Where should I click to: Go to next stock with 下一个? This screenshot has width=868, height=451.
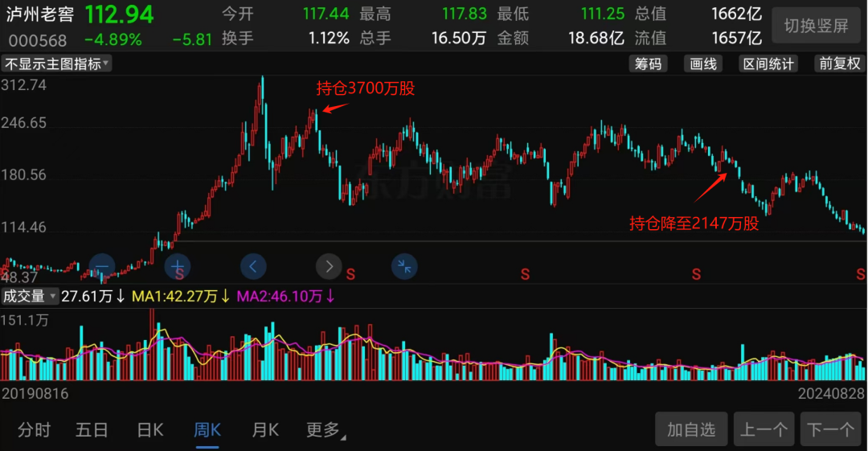pos(831,429)
